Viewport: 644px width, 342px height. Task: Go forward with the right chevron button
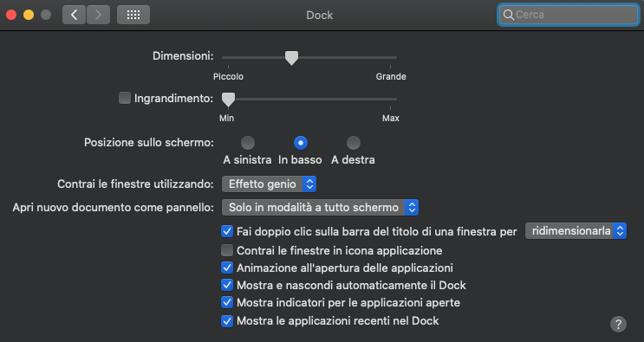pos(98,16)
